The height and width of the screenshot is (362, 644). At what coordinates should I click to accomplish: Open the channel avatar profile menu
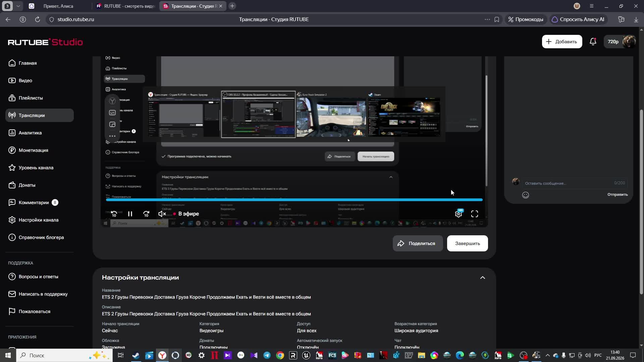pos(629,42)
